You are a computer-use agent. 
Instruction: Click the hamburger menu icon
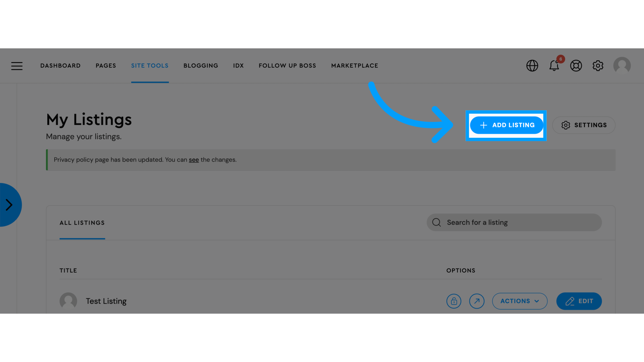click(16, 65)
